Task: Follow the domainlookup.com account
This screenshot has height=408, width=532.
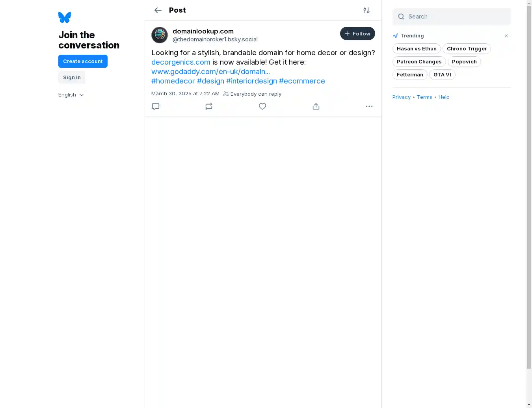Action: coord(357,33)
